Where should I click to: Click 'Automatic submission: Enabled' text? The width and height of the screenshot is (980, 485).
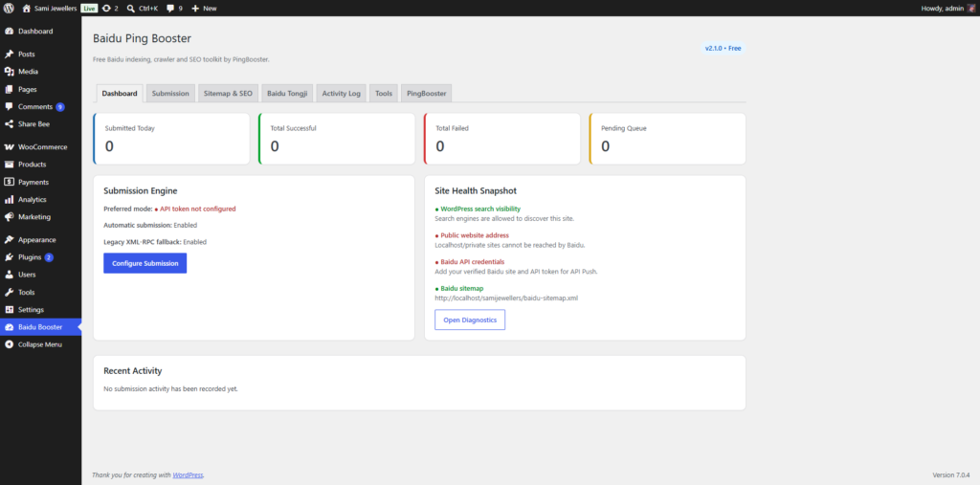(150, 225)
